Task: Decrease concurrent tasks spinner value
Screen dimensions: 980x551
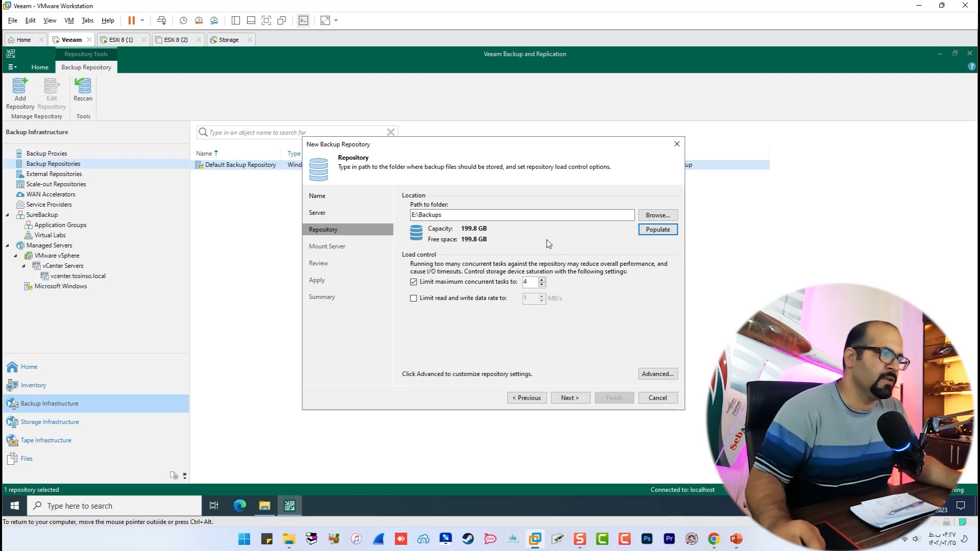Action: coord(542,284)
